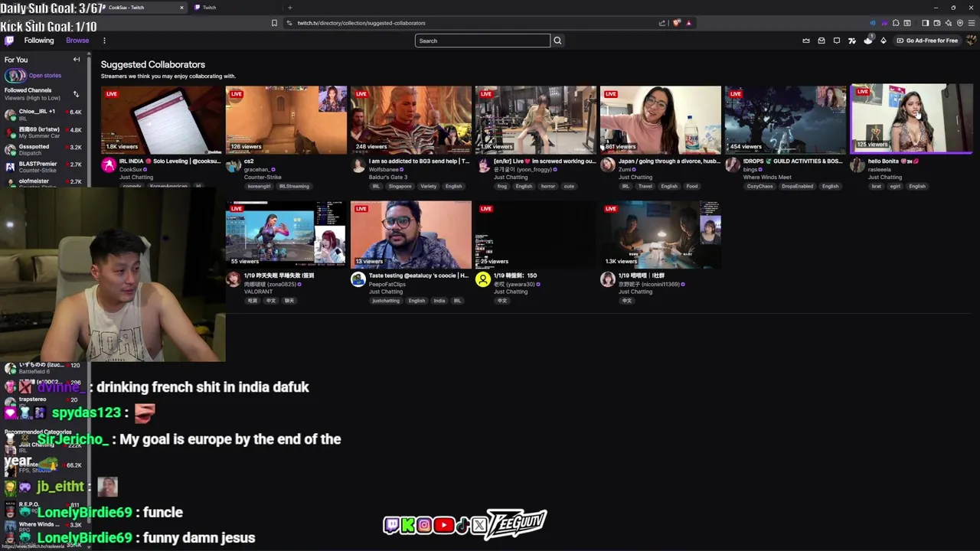980x551 pixels.
Task: Open the Whispers chat bubble icon
Action: (x=837, y=41)
